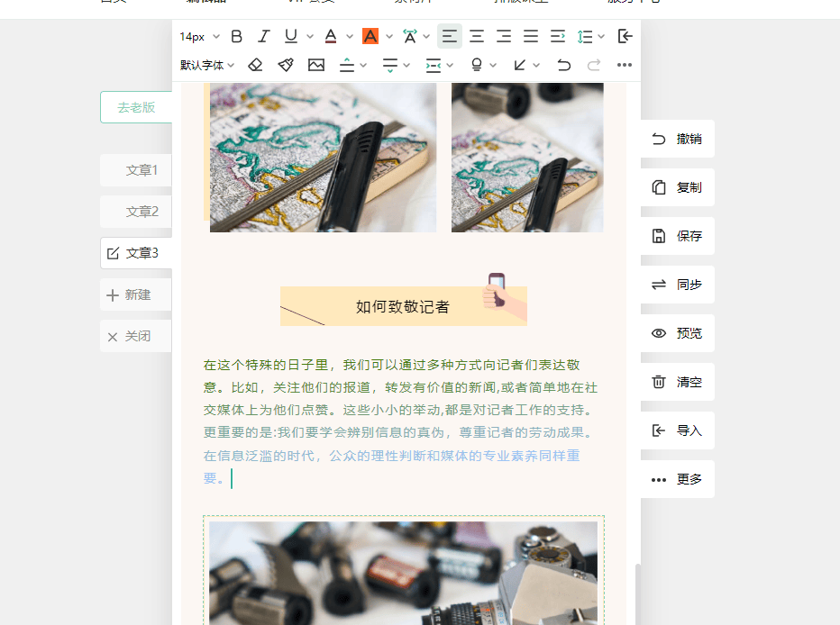Click the toolbar undo arrow icon
The width and height of the screenshot is (840, 625).
(x=564, y=65)
